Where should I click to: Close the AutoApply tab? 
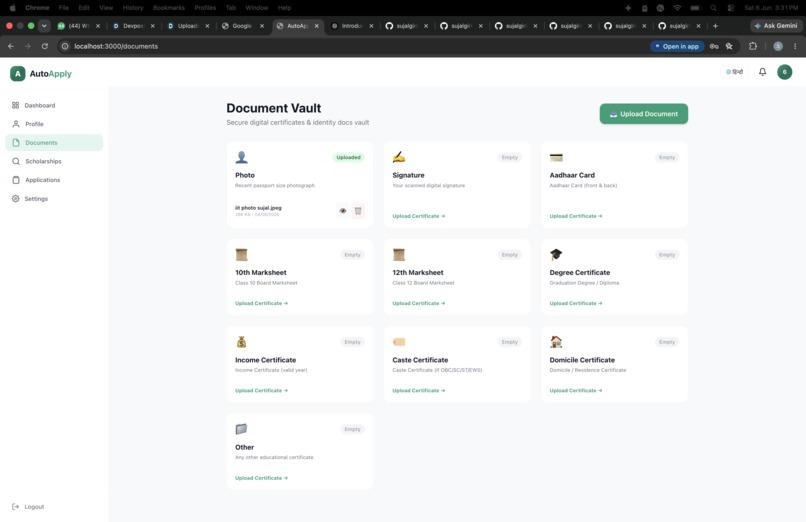tap(317, 26)
